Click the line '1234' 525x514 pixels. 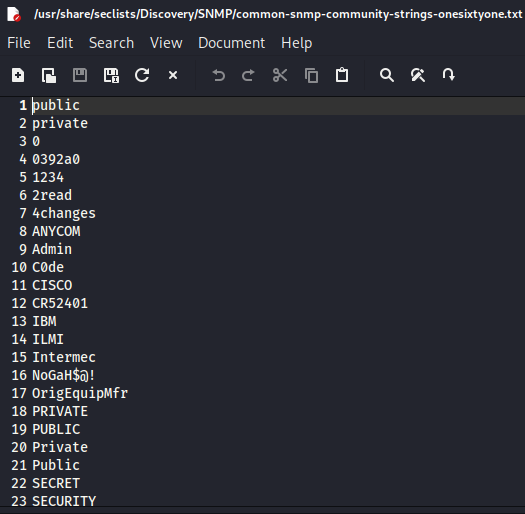click(x=48, y=177)
